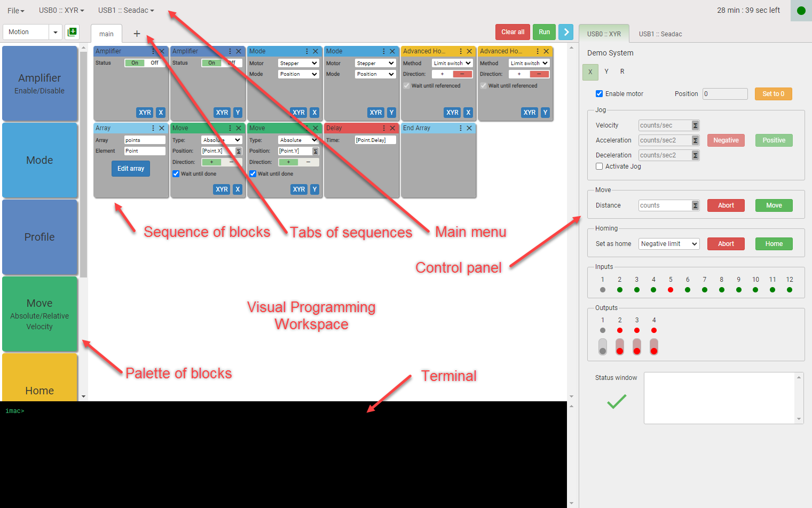
Task: Click sigma icon in Velocity field
Action: point(695,125)
